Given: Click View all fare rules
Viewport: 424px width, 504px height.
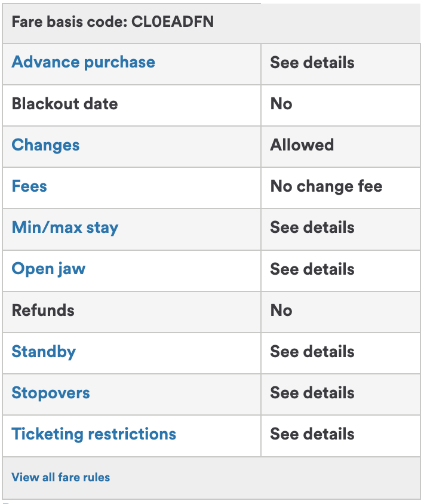Looking at the screenshot, I should pyautogui.click(x=61, y=477).
